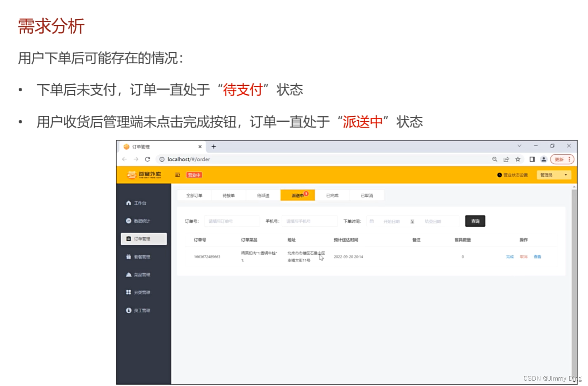Click the browser back arrow
This screenshot has height=386, width=588.
125,159
